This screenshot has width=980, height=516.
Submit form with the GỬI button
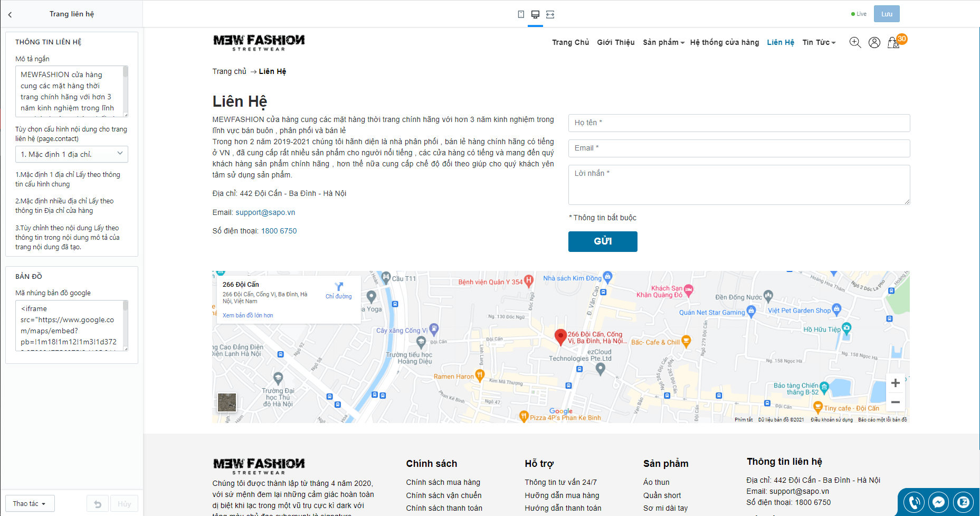(603, 241)
